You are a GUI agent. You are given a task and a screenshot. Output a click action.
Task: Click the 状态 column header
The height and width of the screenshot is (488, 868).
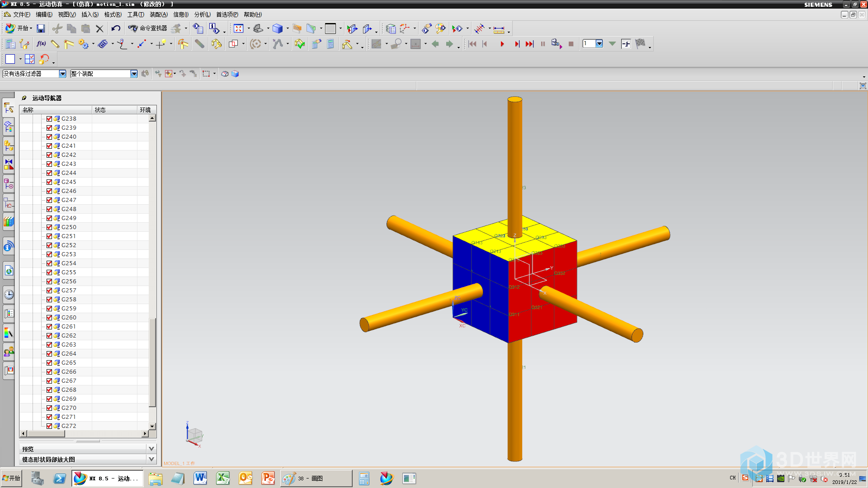(x=115, y=110)
